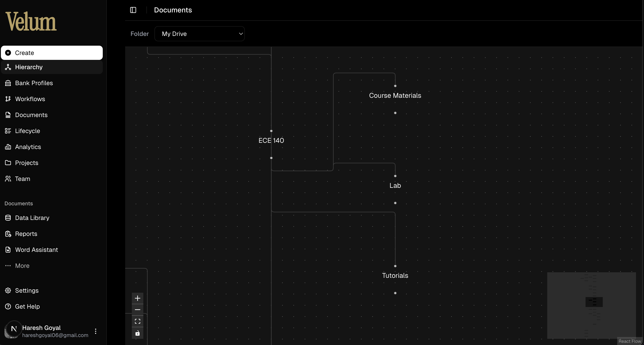Screen dimensions: 644x345
Task: Toggle the sidebar panel icon
Action: 133,10
